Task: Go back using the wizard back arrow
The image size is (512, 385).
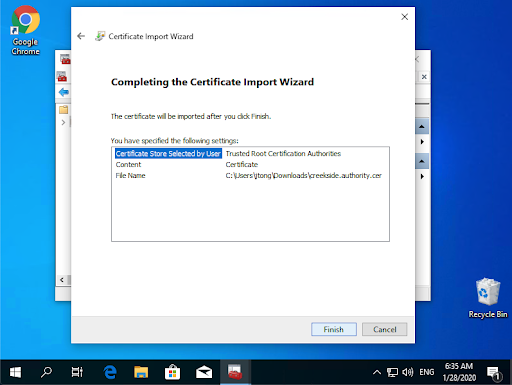Action: [81, 36]
